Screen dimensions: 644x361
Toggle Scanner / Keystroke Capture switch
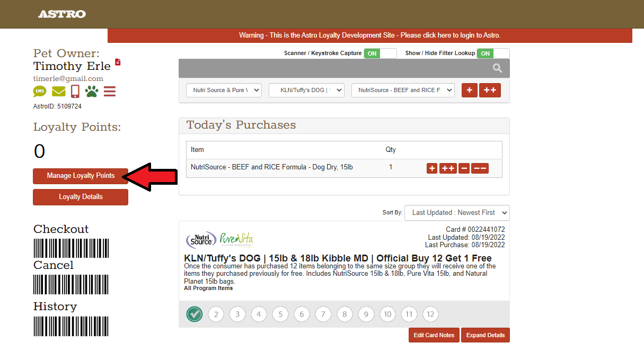tap(380, 53)
